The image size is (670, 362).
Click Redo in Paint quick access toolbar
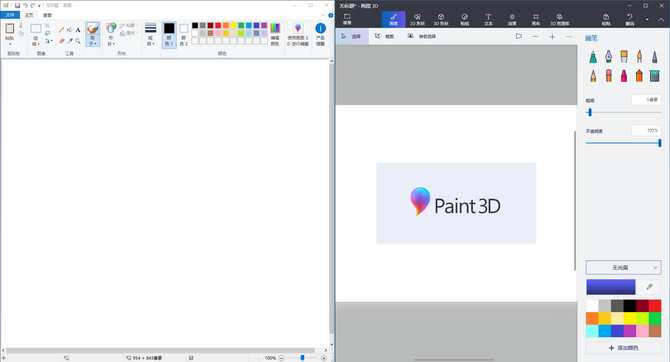(x=32, y=5)
